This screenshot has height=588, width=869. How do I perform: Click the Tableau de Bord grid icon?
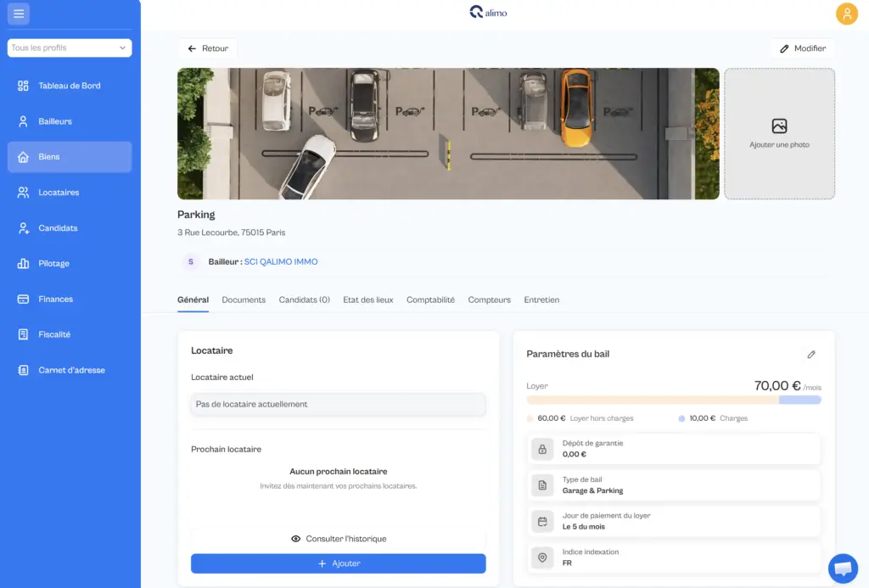(23, 86)
